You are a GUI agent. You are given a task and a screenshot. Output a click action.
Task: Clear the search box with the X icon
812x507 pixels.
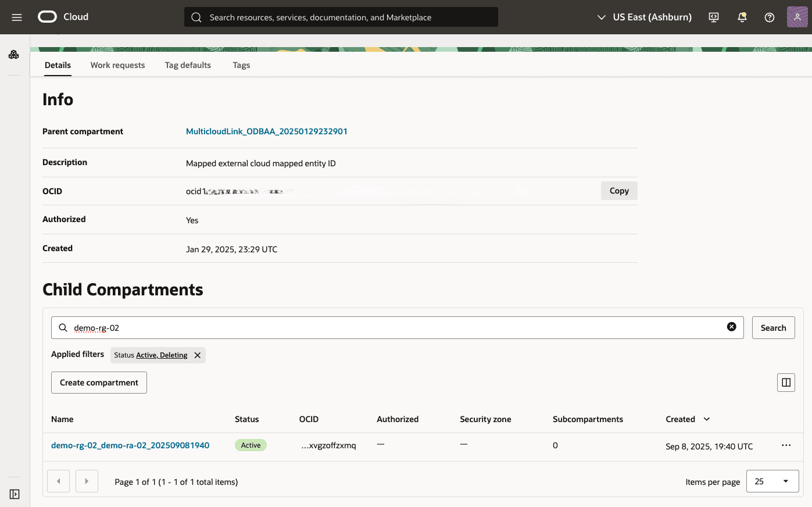tap(731, 327)
